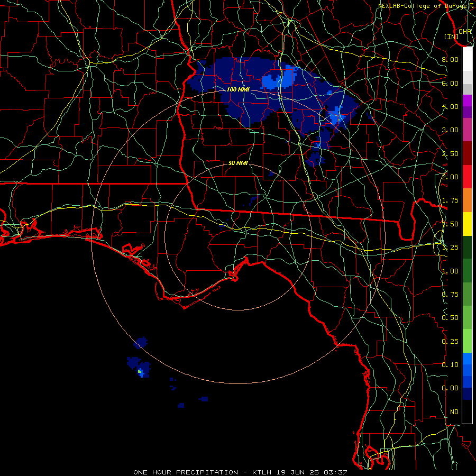476x476 pixels.
Task: Click the 0.25 legend value
Action: click(x=450, y=342)
